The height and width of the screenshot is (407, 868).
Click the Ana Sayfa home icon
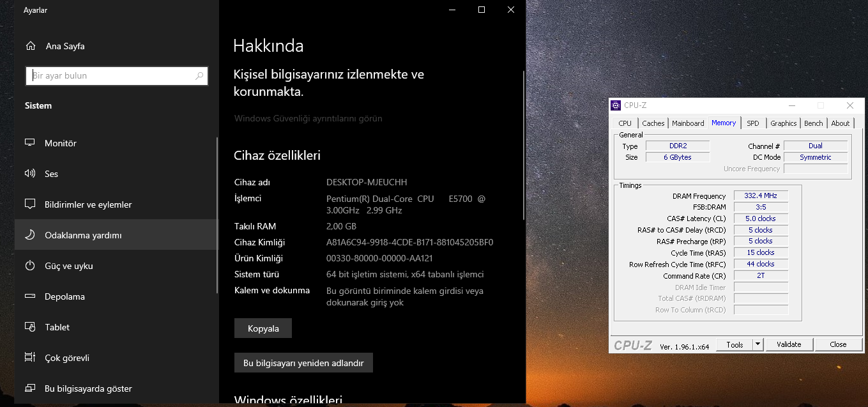pos(29,45)
